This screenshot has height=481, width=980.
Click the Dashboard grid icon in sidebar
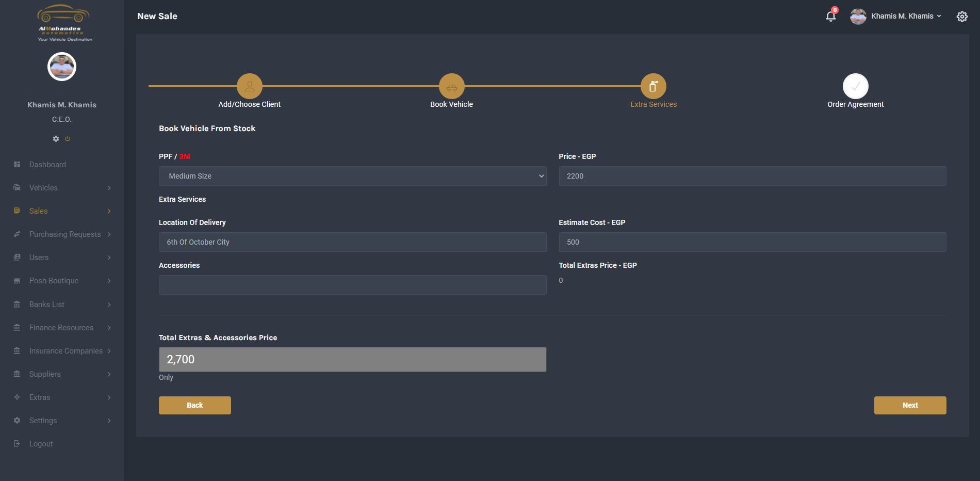click(17, 165)
